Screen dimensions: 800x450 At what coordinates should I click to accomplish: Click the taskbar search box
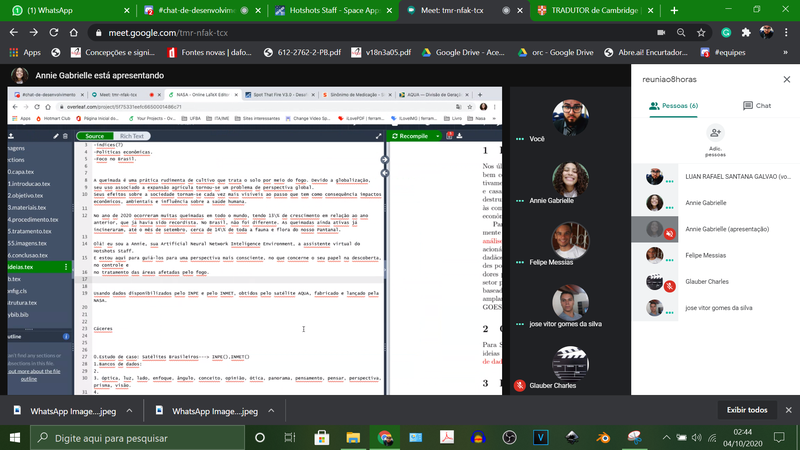click(138, 438)
